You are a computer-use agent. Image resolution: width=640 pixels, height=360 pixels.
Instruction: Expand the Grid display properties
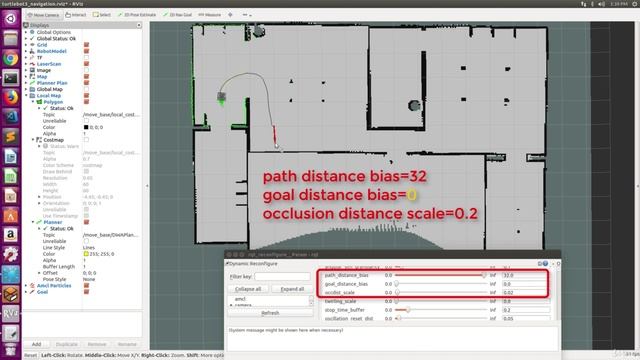26,45
